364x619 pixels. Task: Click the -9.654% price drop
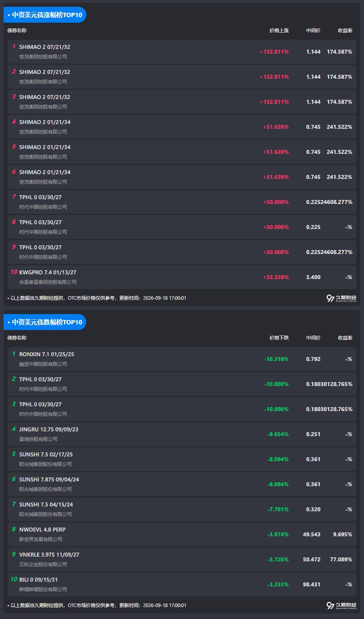(278, 434)
